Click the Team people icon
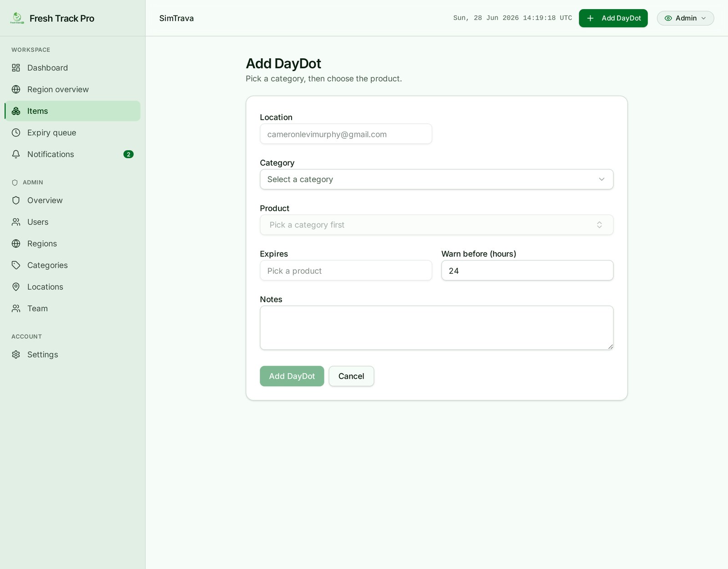Viewport: 728px width, 569px height. click(x=16, y=309)
